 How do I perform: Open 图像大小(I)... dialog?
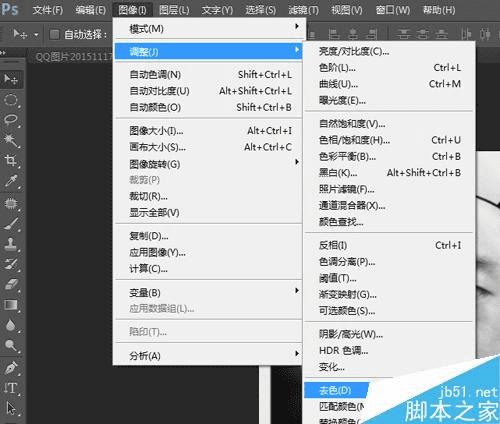coord(208,131)
